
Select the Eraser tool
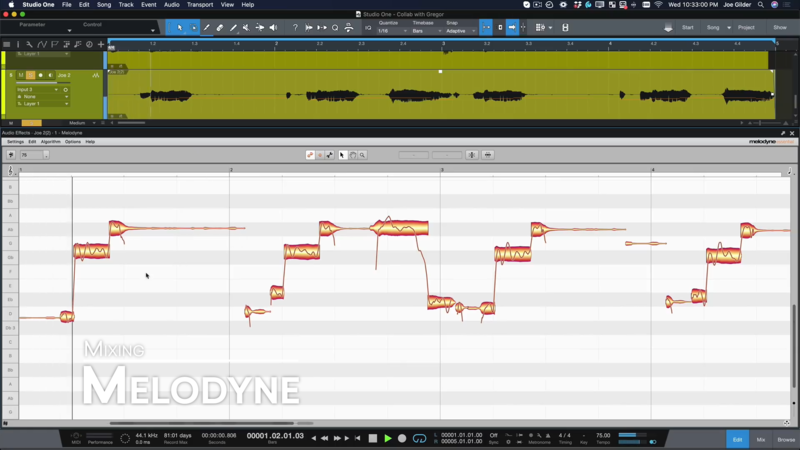click(x=219, y=28)
